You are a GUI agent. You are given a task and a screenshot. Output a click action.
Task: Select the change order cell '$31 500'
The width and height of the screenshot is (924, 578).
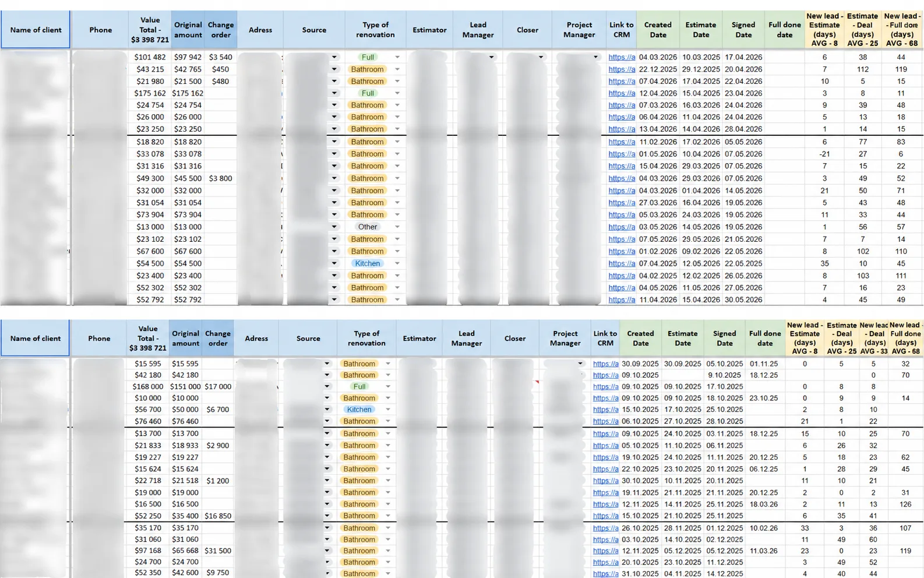[x=218, y=551]
